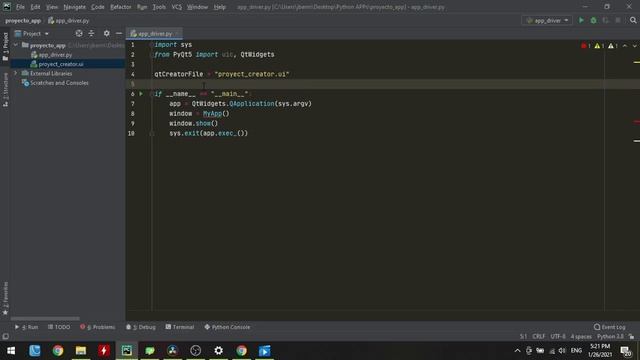Click the MyApp reference on line 8
Viewport: 640px width, 360px height.
[x=213, y=113]
